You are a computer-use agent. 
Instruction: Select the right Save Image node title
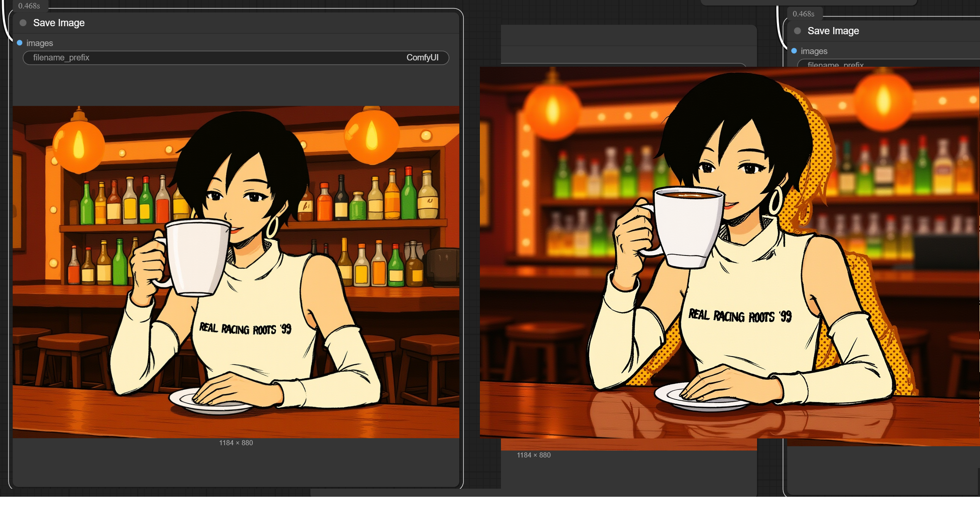tap(833, 31)
